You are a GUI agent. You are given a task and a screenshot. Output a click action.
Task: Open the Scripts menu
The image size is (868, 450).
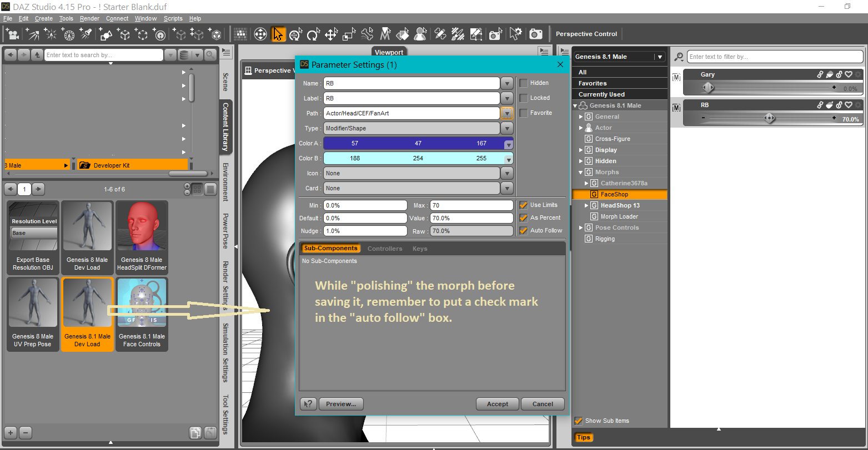point(173,18)
